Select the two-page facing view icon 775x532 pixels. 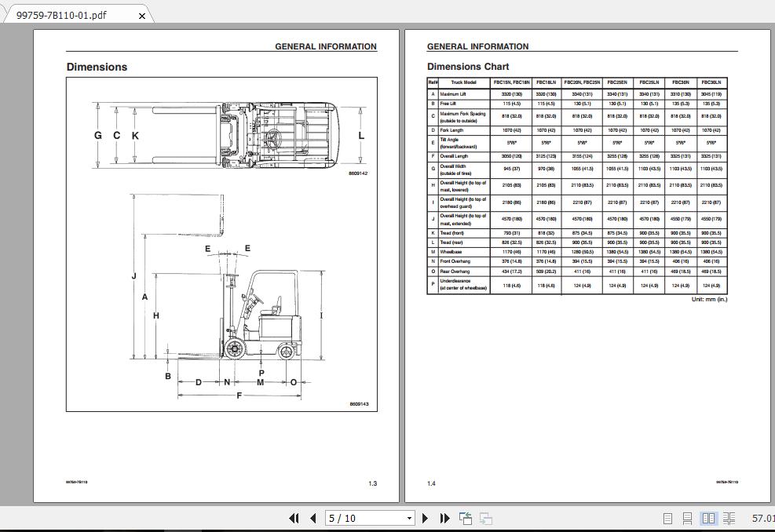pyautogui.click(x=707, y=518)
